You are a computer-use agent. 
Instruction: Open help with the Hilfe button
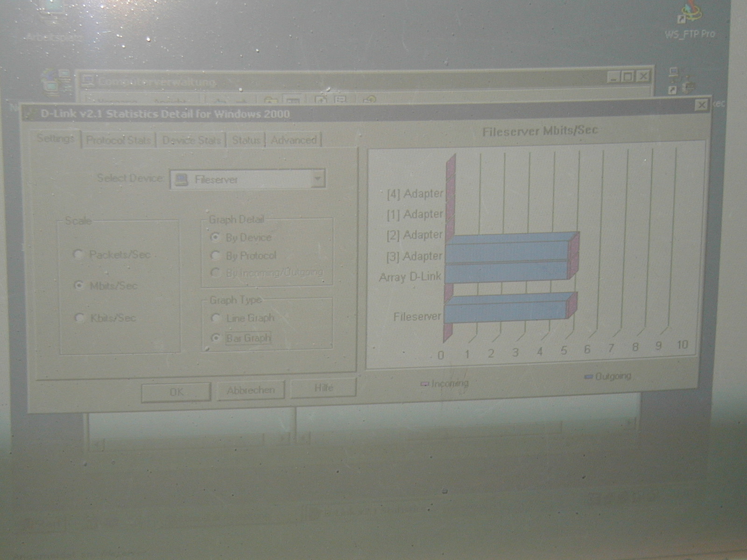(x=323, y=388)
